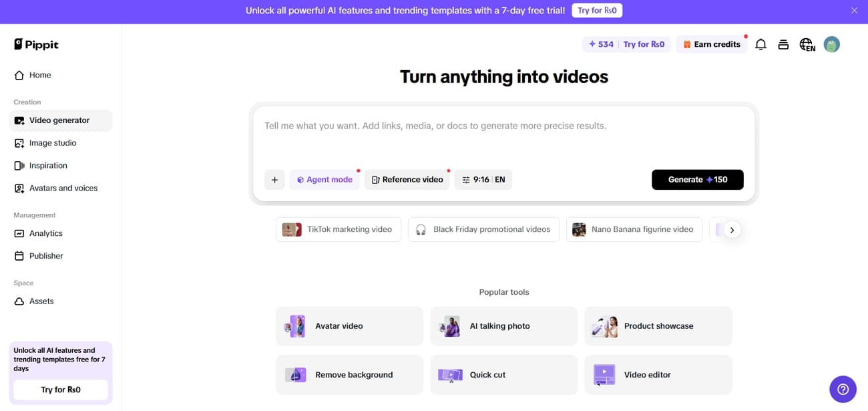Switch to the Video generator tab
Viewport: 868px width, 411px height.
59,120
